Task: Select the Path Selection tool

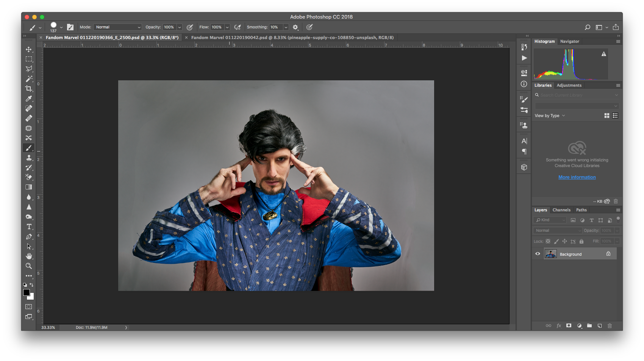Action: pyautogui.click(x=29, y=246)
